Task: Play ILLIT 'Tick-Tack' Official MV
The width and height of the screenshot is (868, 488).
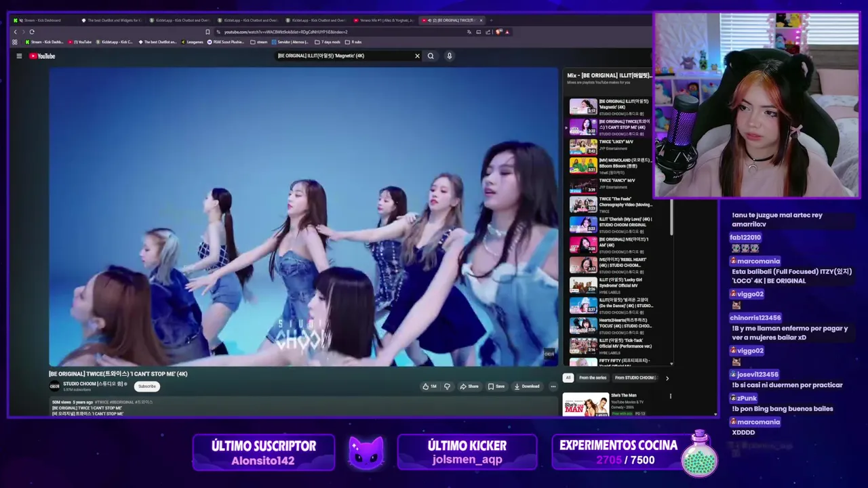Action: 611,346
